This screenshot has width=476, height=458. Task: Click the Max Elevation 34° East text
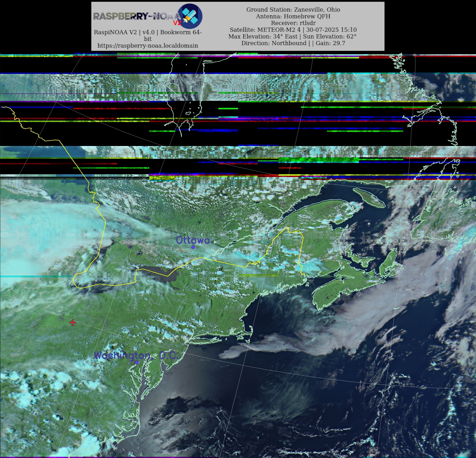(263, 36)
